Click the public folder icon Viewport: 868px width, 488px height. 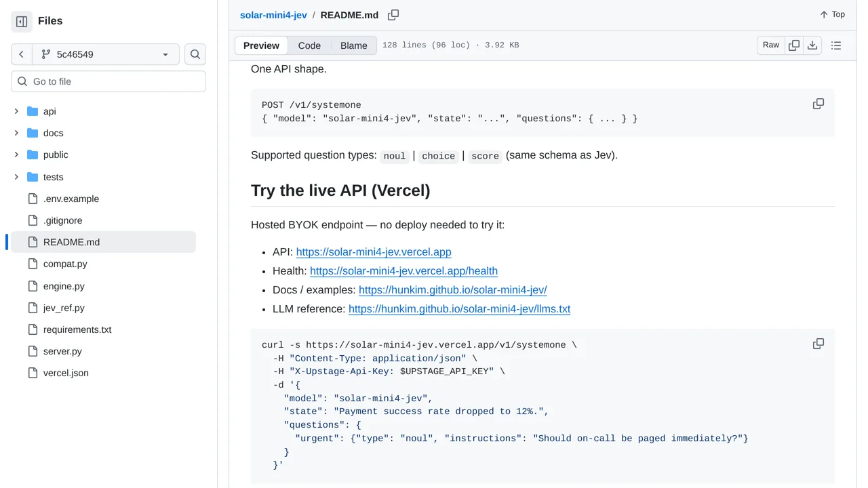33,155
